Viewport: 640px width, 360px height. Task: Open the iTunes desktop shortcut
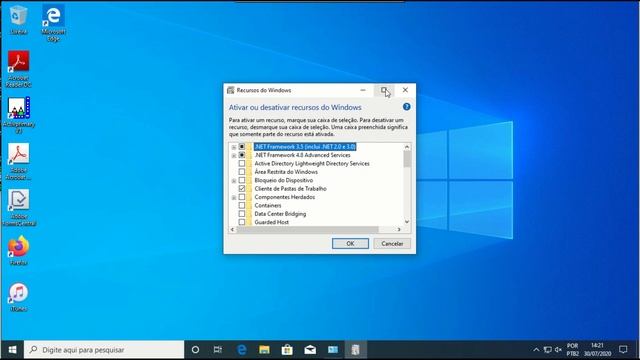point(18,297)
